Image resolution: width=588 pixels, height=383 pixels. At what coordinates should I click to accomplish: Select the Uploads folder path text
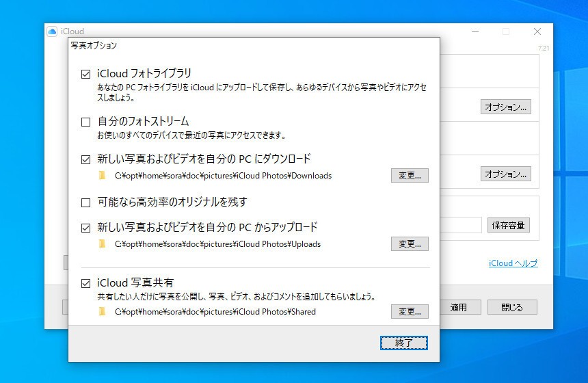tap(217, 244)
